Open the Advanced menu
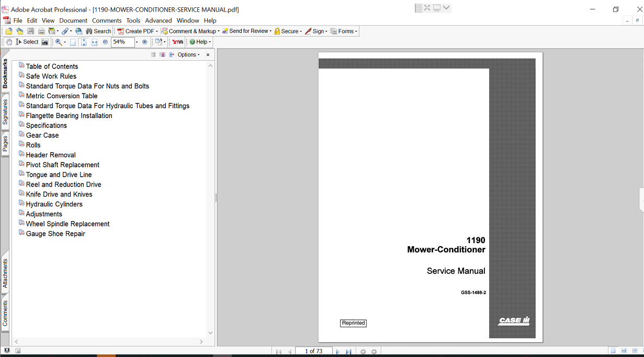Image resolution: width=644 pixels, height=357 pixels. click(x=158, y=20)
